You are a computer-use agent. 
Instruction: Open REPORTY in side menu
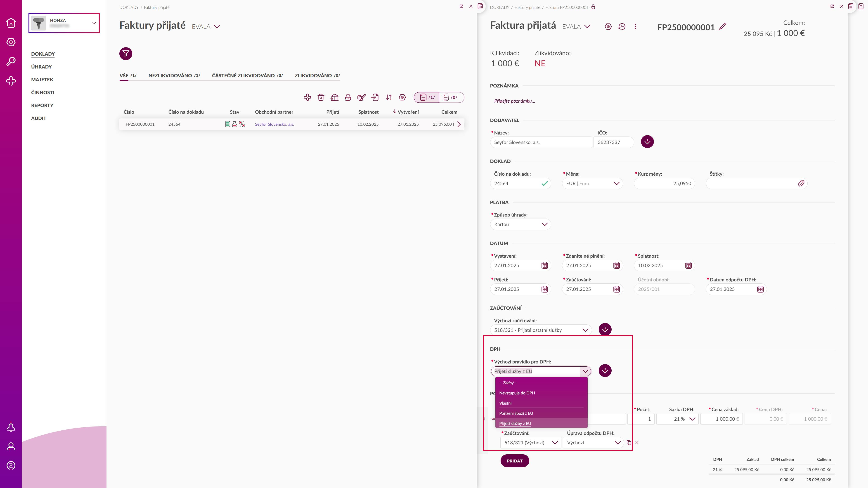point(42,105)
